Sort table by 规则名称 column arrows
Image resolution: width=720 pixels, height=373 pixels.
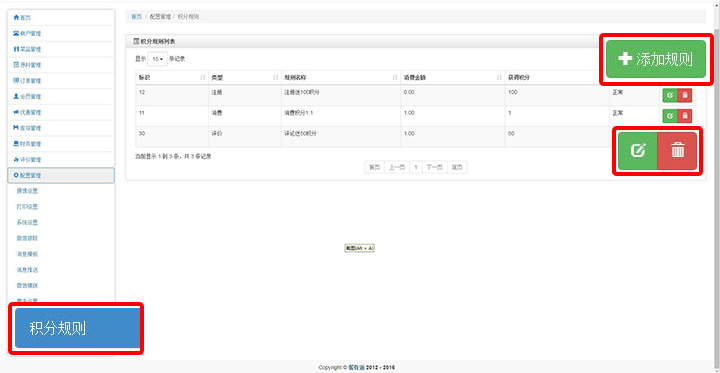(395, 78)
